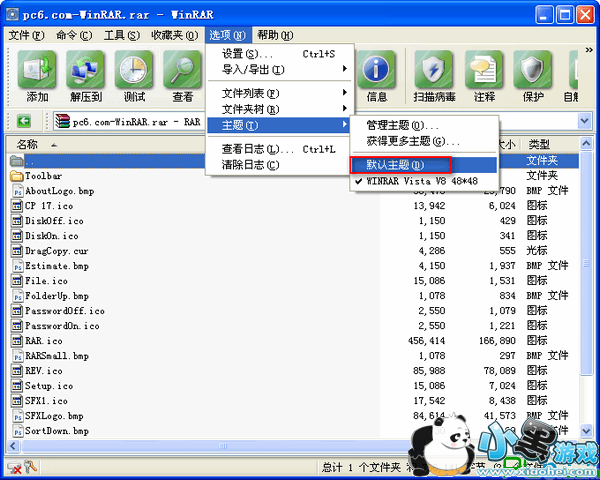The width and height of the screenshot is (600, 480).
Task: Open the 命令 menu
Action: tap(74, 35)
